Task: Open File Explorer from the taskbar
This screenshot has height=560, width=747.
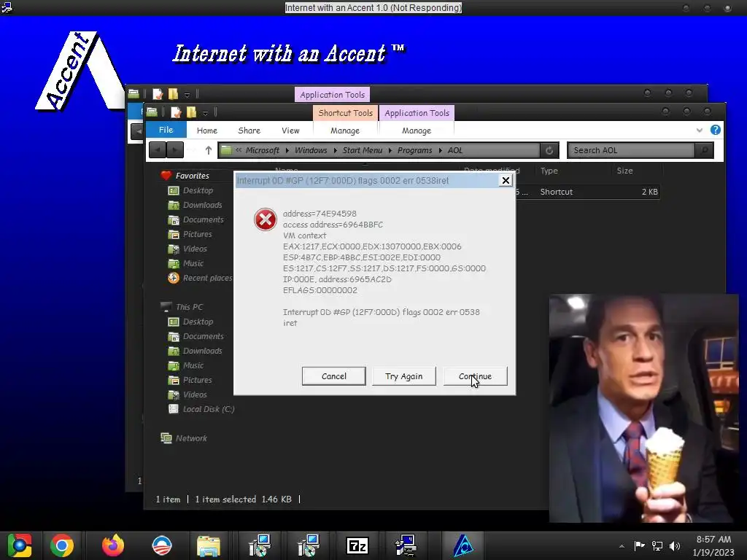Action: 209,545
